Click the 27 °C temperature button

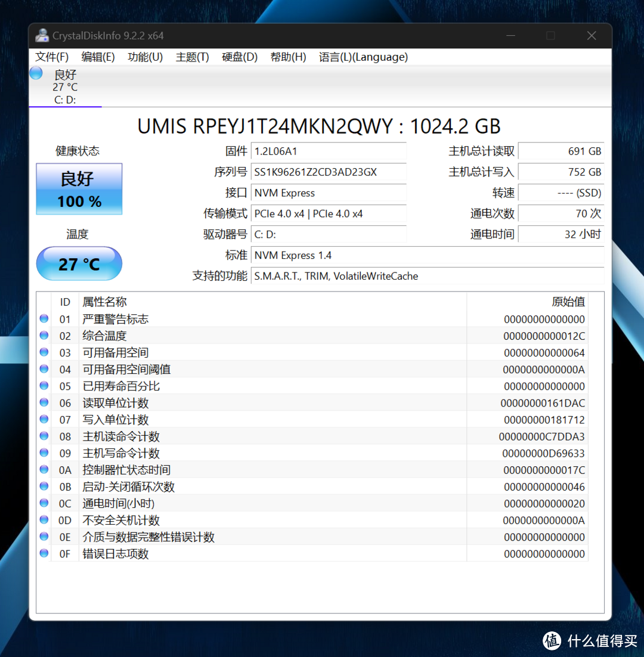(x=79, y=264)
